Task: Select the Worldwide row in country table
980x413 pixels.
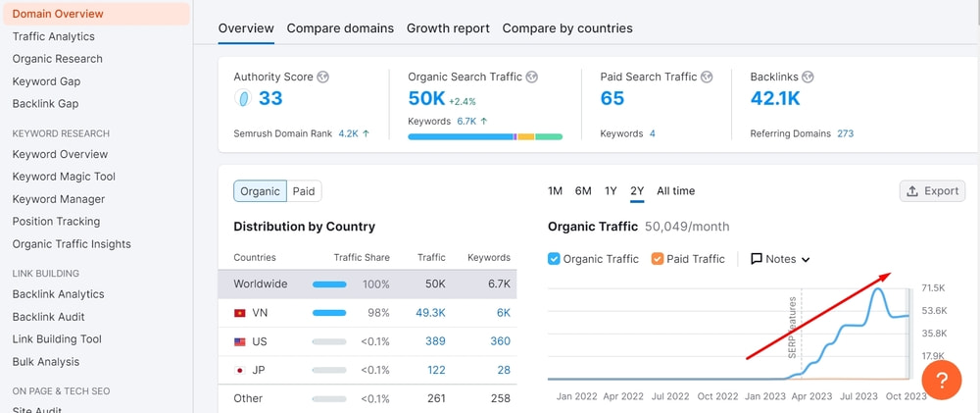Action: [x=367, y=284]
